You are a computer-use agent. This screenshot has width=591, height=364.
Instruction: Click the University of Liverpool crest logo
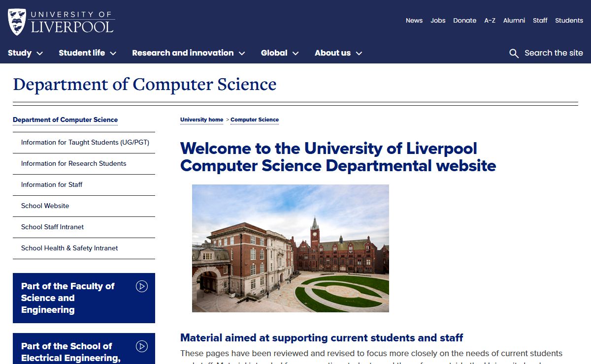(17, 22)
